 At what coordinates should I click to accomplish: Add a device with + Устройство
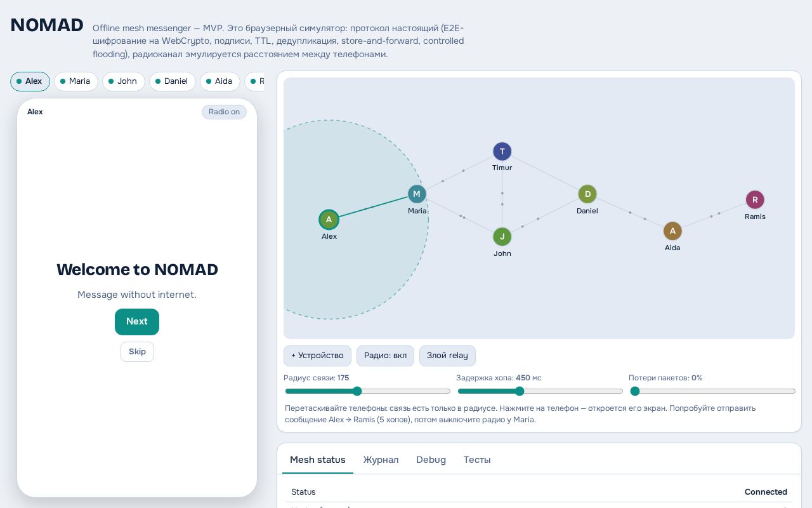click(x=317, y=356)
